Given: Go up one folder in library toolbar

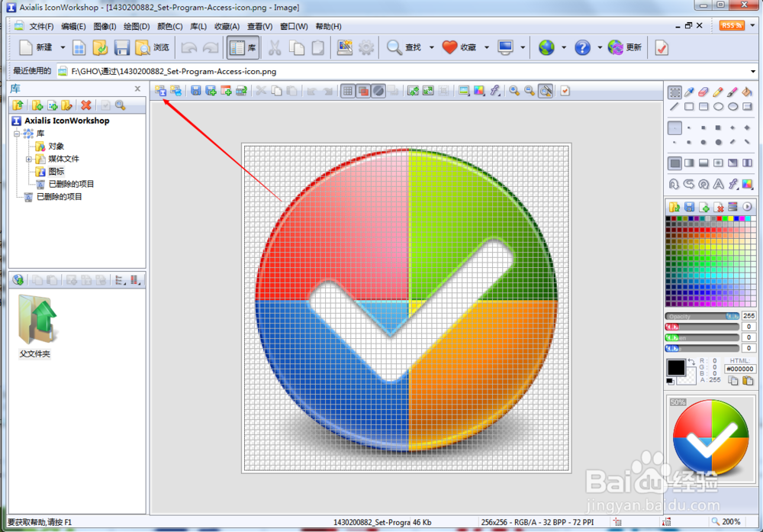Looking at the screenshot, I should pyautogui.click(x=18, y=105).
